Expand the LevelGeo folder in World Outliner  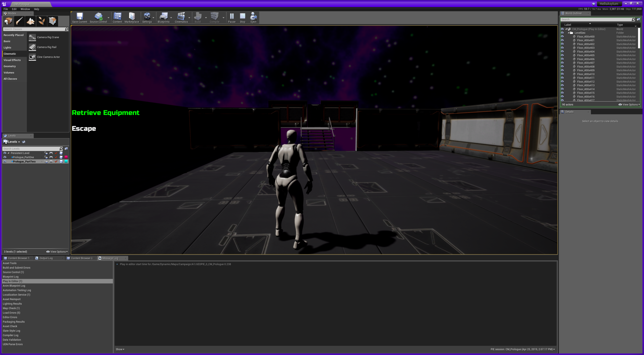pyautogui.click(x=568, y=33)
